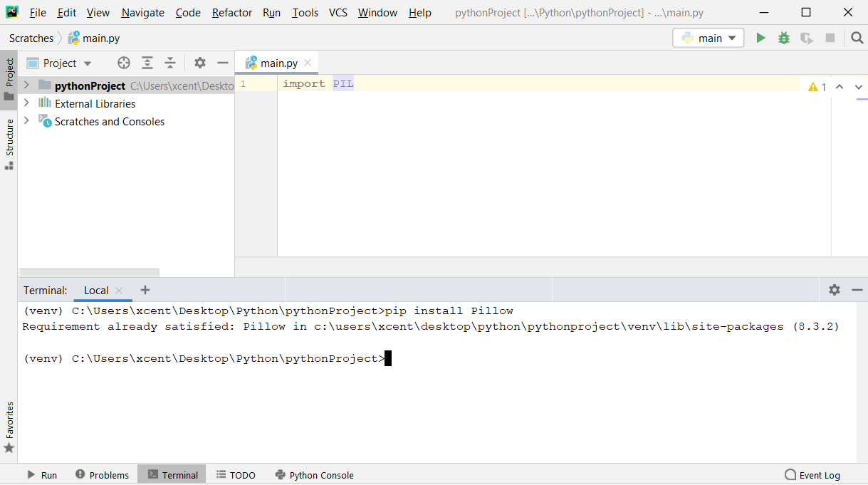Click the terminal command input line
The image size is (868, 485).
[x=388, y=358]
